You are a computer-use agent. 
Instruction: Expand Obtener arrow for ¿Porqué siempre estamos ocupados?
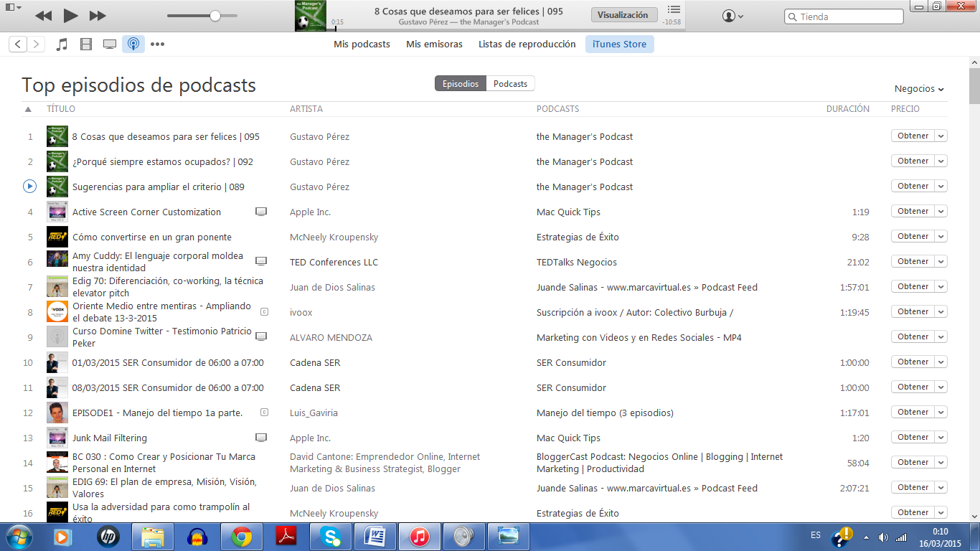pos(941,161)
